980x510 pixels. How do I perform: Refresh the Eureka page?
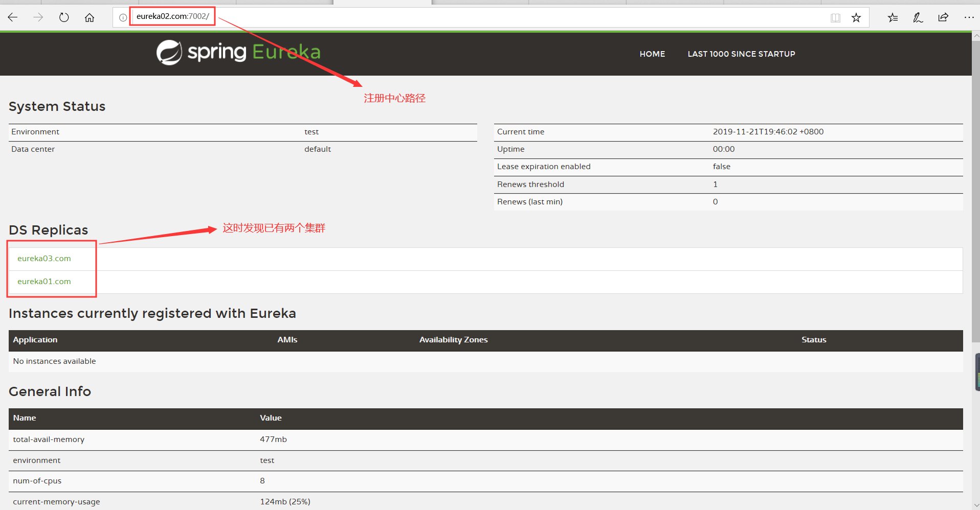pos(64,17)
